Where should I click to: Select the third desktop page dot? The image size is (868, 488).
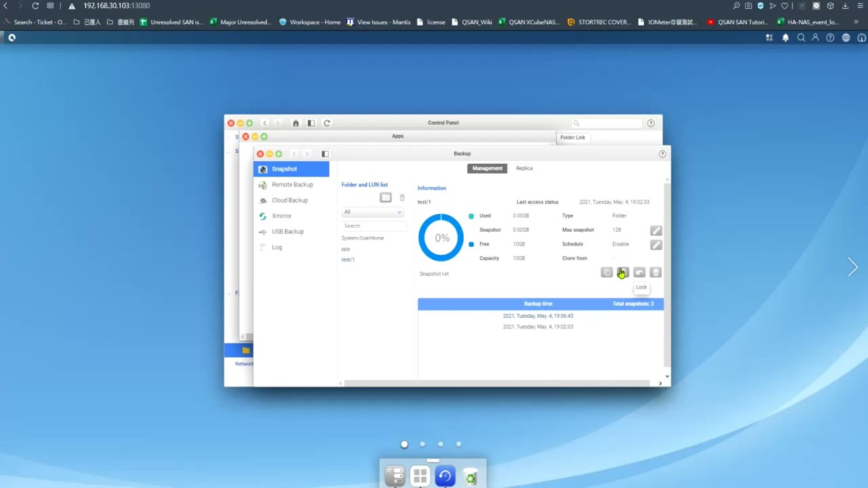tap(441, 444)
